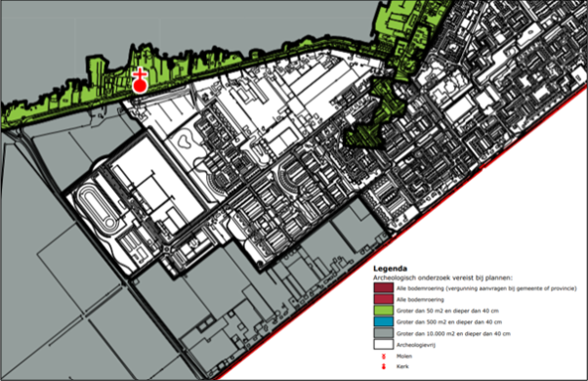Select the Molen symbol in the legend
Screen dimensions: 588x381
(x=384, y=356)
